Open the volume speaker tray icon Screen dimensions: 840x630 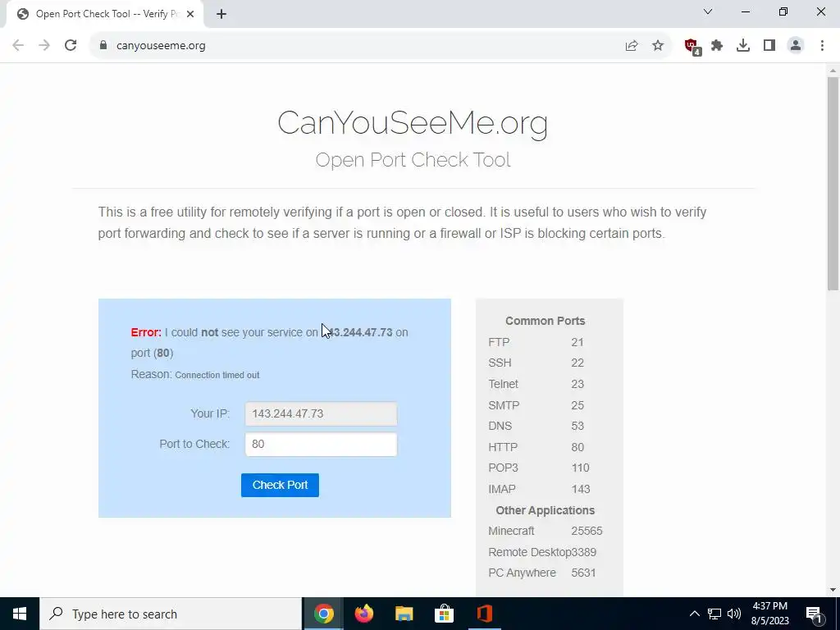coord(734,614)
